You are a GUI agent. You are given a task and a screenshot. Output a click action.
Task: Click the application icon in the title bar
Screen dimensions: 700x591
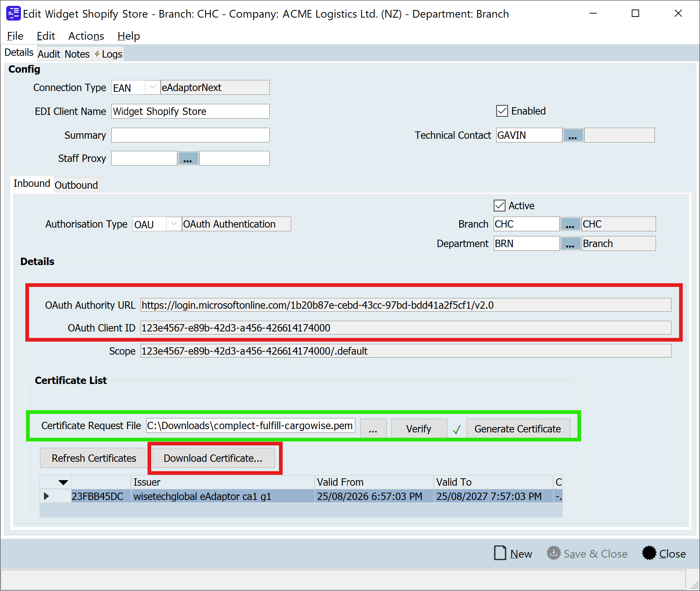[x=14, y=14]
